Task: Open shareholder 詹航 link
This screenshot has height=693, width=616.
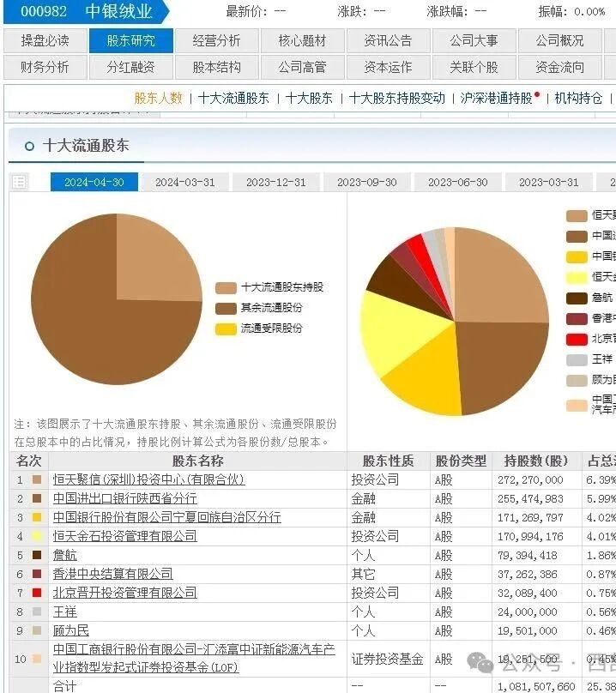Action: pyautogui.click(x=64, y=555)
